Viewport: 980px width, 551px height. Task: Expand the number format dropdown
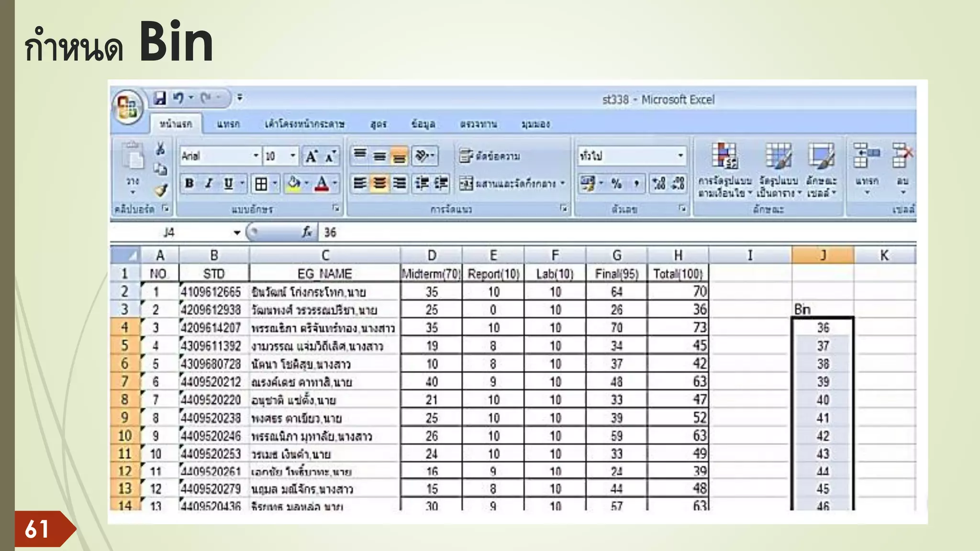tap(680, 156)
